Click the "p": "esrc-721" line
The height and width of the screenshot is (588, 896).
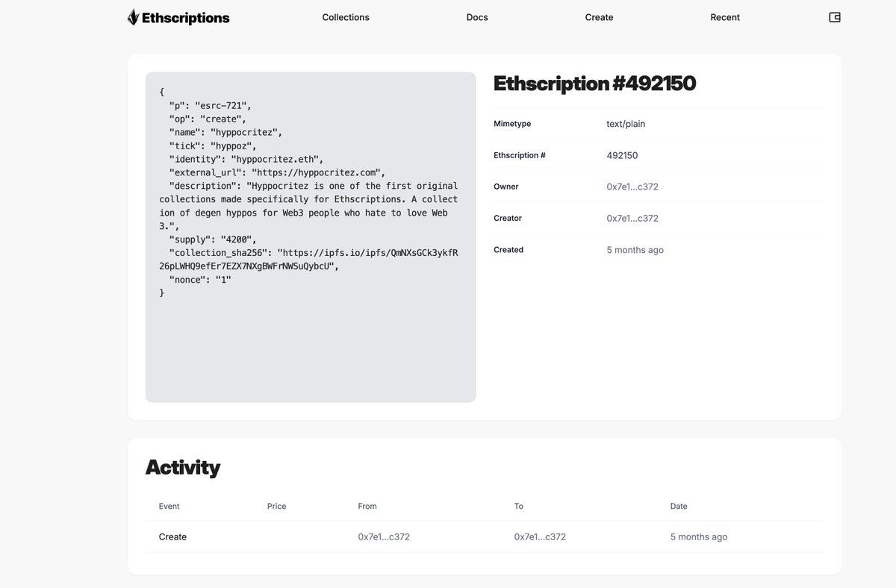[x=210, y=105]
